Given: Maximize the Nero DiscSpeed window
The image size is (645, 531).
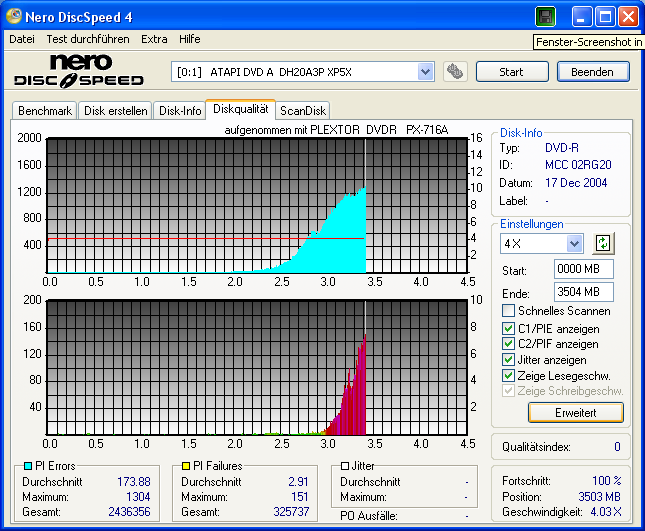Looking at the screenshot, I should point(605,17).
